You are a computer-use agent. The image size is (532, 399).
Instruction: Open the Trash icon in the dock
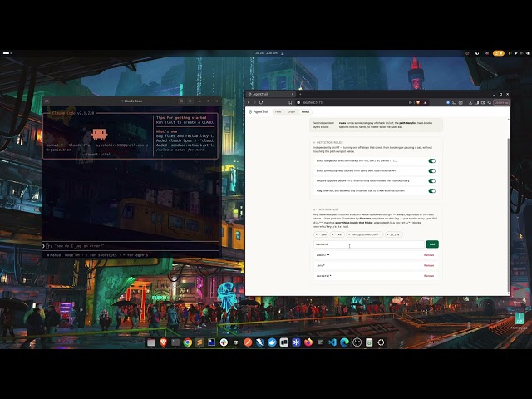(x=369, y=342)
